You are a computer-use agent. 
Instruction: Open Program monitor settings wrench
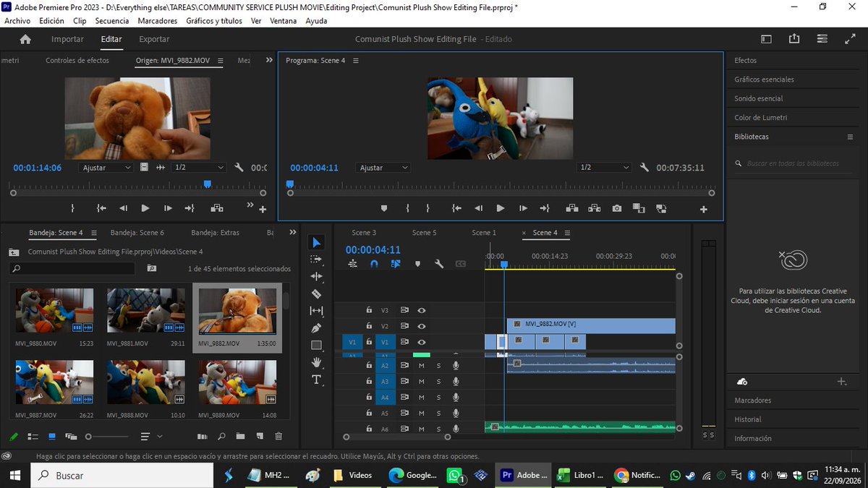point(644,168)
